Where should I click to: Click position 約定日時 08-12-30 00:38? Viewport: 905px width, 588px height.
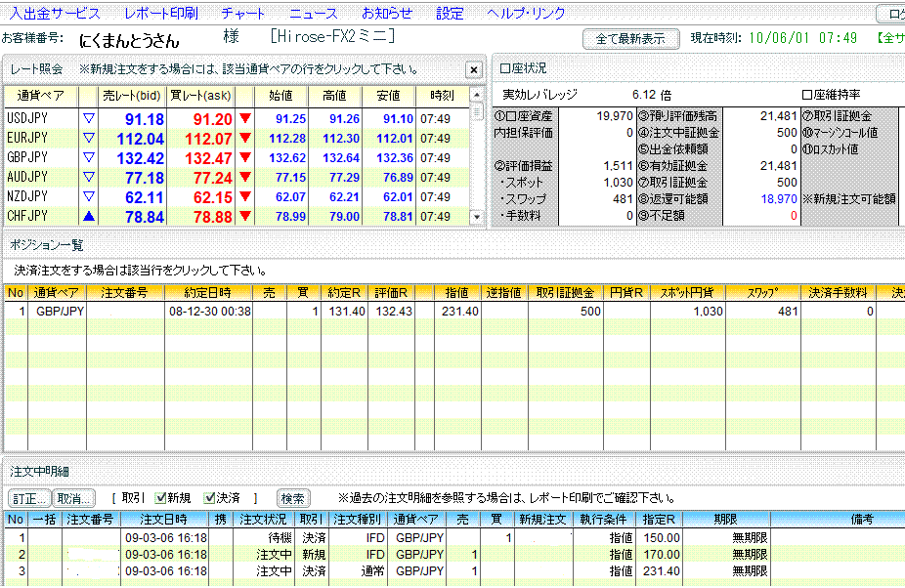click(209, 312)
